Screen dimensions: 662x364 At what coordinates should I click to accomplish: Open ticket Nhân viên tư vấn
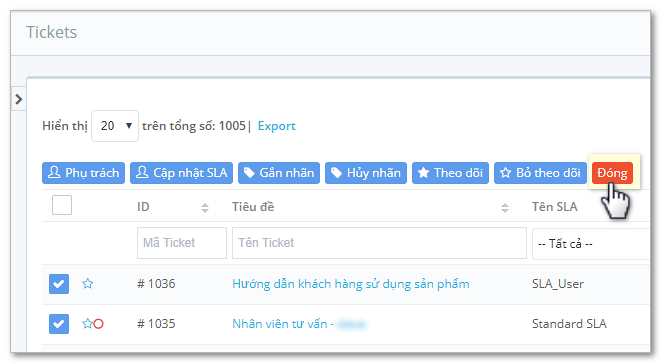(x=279, y=324)
